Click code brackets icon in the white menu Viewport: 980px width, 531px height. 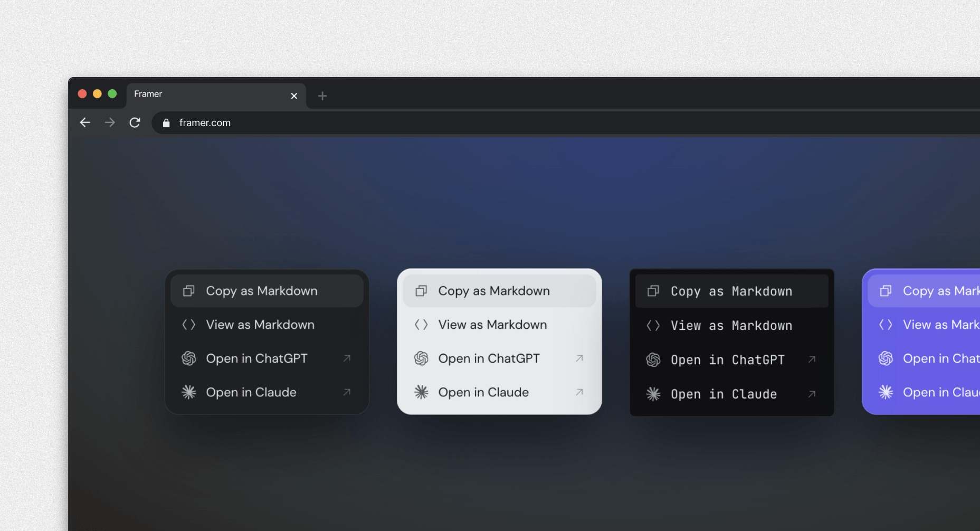click(421, 325)
